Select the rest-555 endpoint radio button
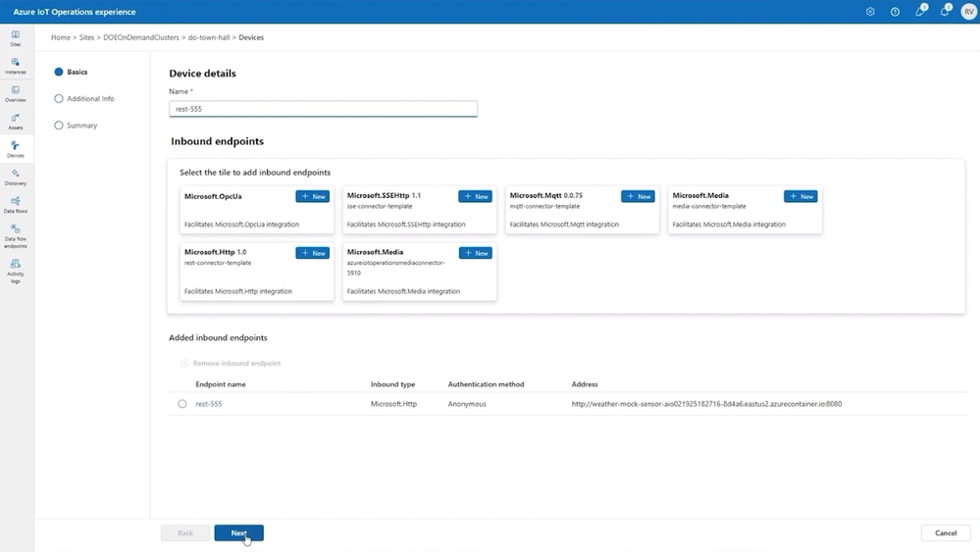This screenshot has width=980, height=552. [181, 404]
